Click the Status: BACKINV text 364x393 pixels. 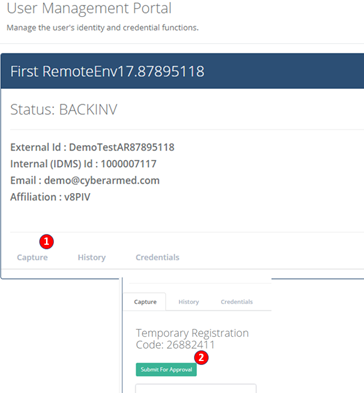point(64,109)
